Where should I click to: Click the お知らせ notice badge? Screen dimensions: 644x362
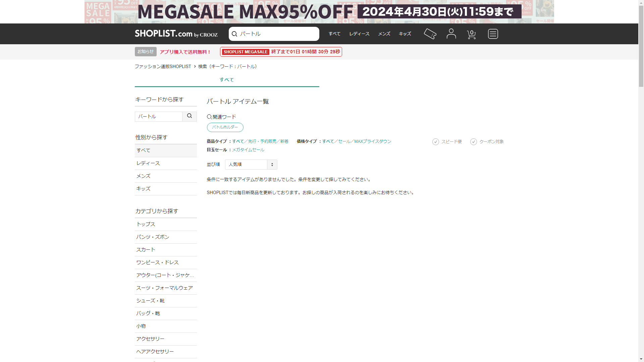(146, 52)
